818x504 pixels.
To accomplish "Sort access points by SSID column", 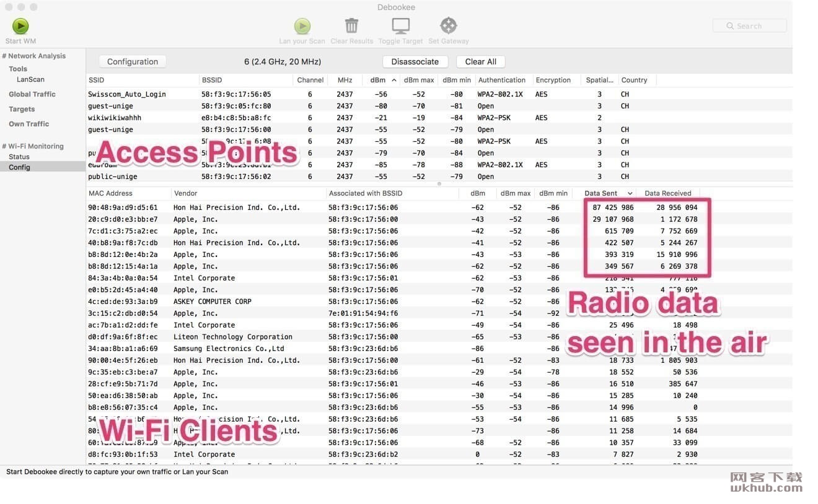I will click(x=143, y=80).
